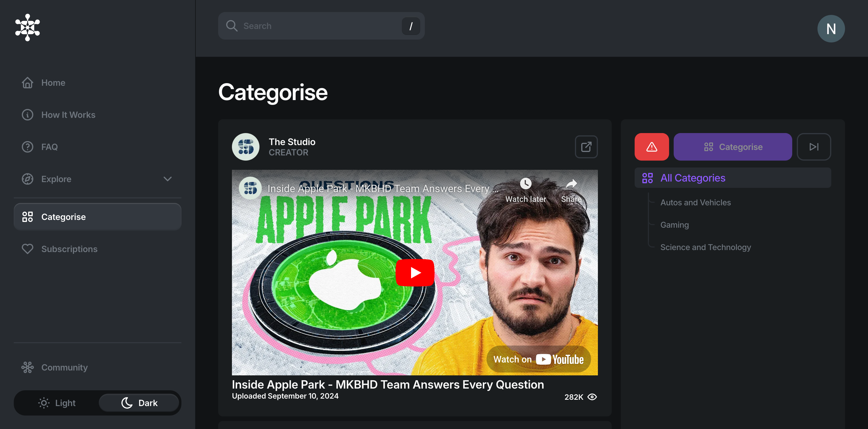Open the Community icon at the sidebar bottom
This screenshot has height=429, width=868.
pos(28,367)
